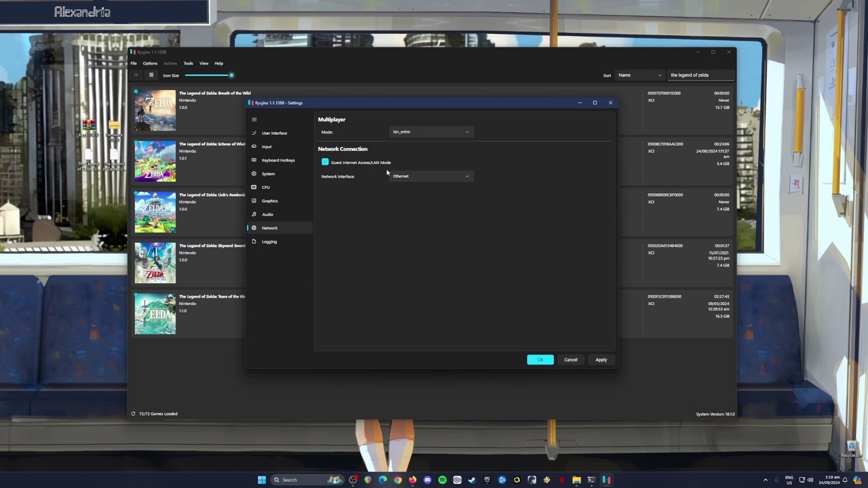Open the Windows Start menu
Image resolution: width=868 pixels, height=488 pixels.
tap(262, 480)
